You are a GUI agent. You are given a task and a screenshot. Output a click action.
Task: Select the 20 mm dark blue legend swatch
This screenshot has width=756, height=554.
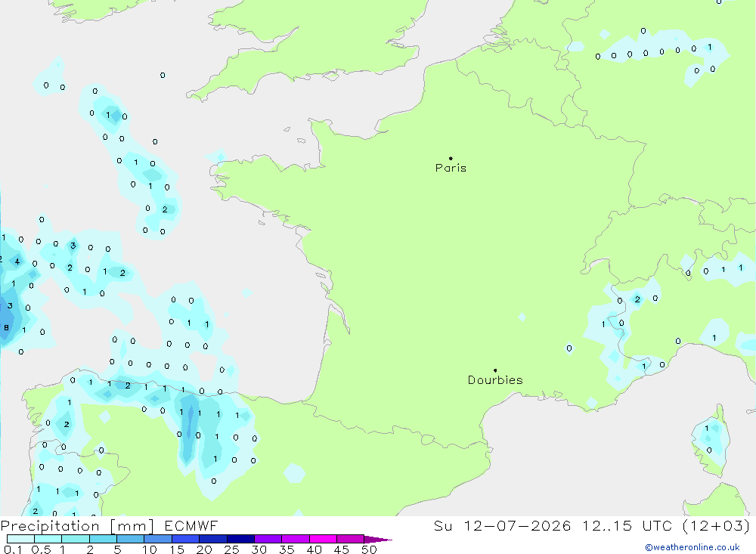(x=212, y=539)
